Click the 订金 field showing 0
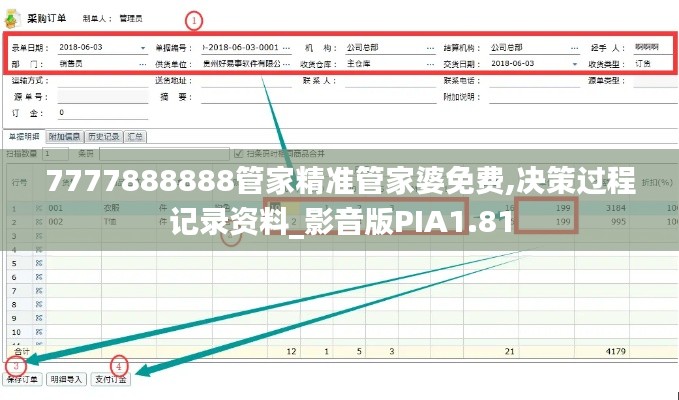Viewport: 679px width, 400px height. (x=103, y=113)
